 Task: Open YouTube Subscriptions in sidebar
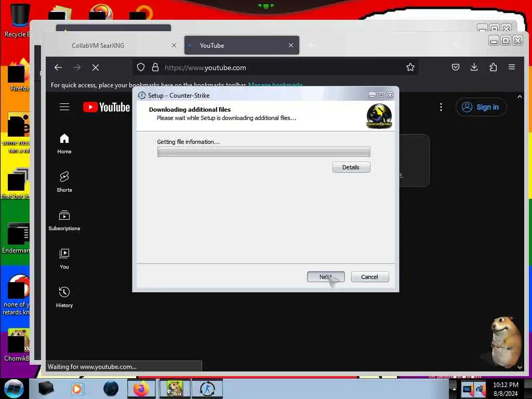point(64,220)
